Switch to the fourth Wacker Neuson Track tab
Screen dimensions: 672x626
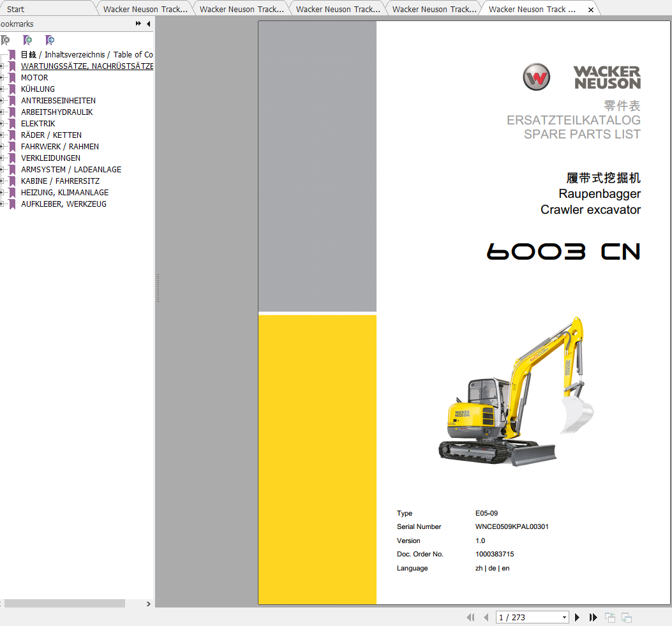[435, 9]
